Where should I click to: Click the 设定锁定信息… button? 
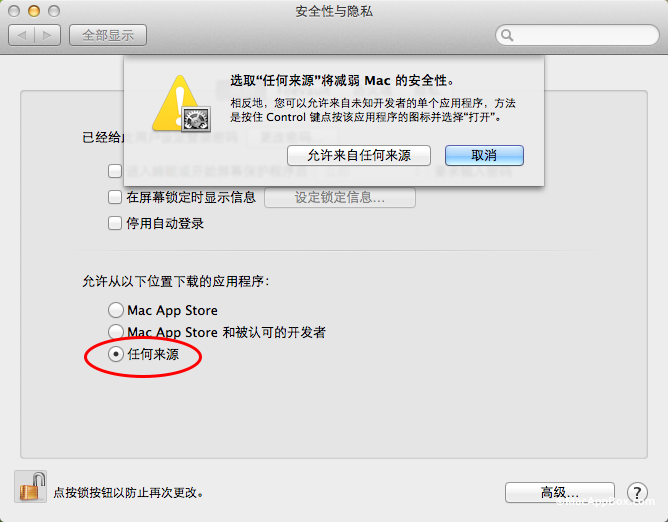pos(340,197)
